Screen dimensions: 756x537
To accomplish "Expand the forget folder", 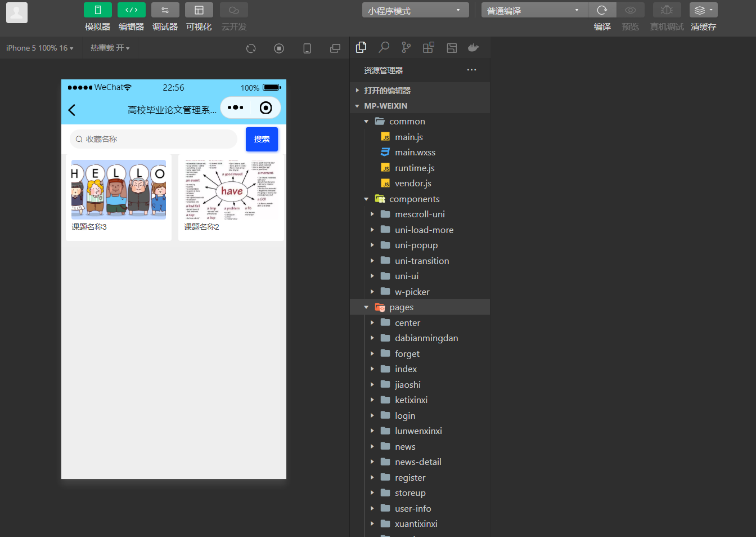I will (420, 353).
